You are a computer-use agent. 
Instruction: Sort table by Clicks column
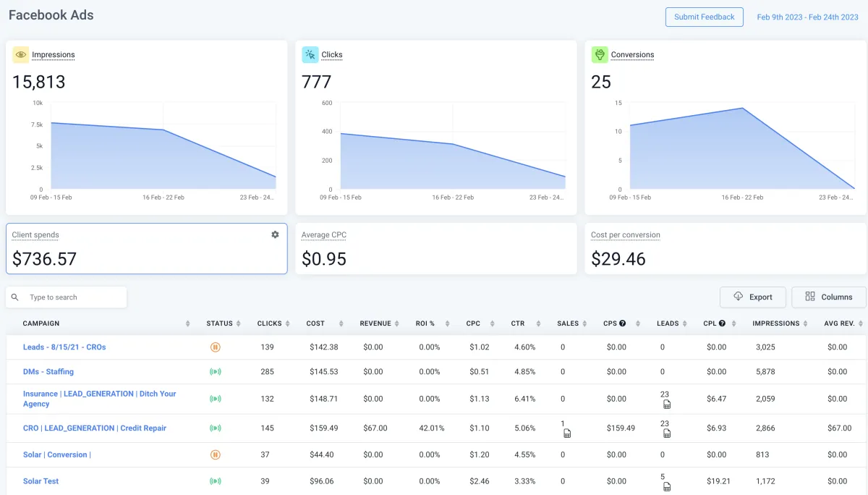tap(273, 323)
